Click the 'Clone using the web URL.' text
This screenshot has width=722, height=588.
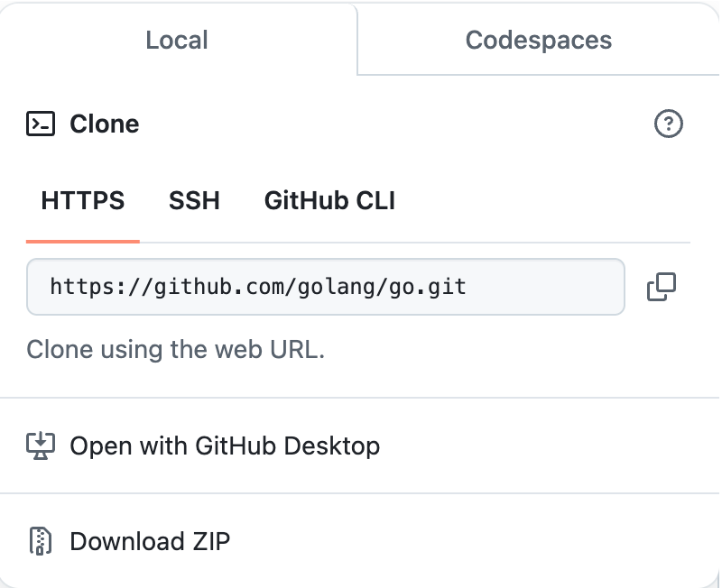pyautogui.click(x=175, y=350)
